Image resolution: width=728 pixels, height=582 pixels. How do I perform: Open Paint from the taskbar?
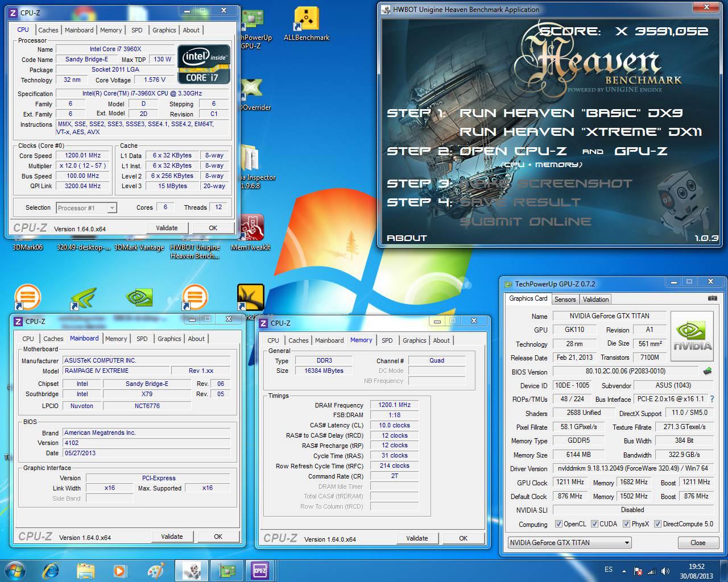(x=155, y=570)
